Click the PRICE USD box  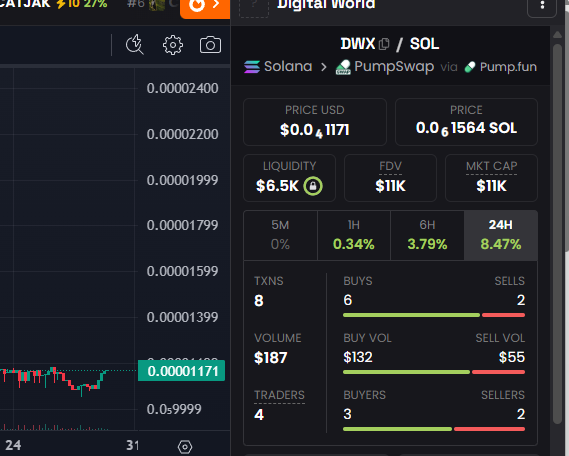pos(315,122)
